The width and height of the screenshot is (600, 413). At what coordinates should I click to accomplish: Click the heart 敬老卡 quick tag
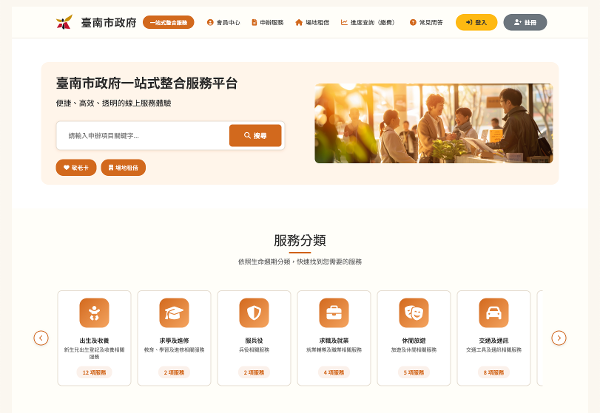tap(76, 167)
